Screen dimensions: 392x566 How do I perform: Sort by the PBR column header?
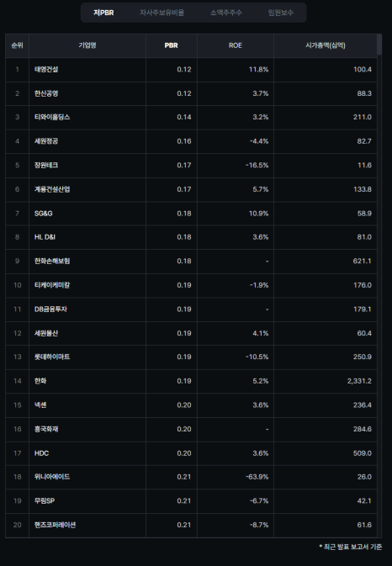pyautogui.click(x=171, y=45)
